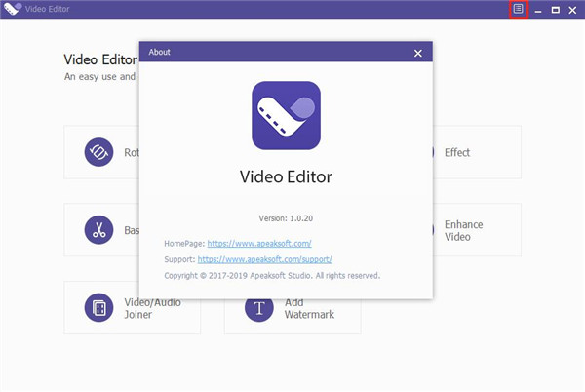This screenshot has width=585, height=392.
Task: Click the Video Editor logo in About dialog
Action: click(286, 116)
